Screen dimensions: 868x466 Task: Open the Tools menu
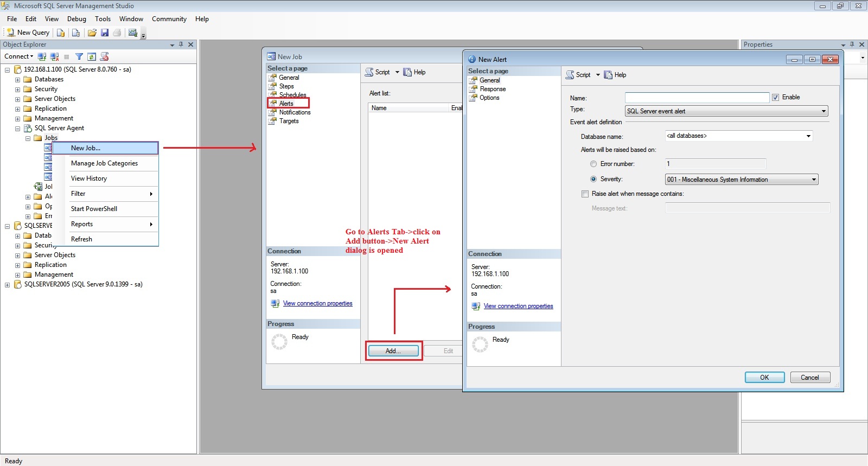coord(103,19)
